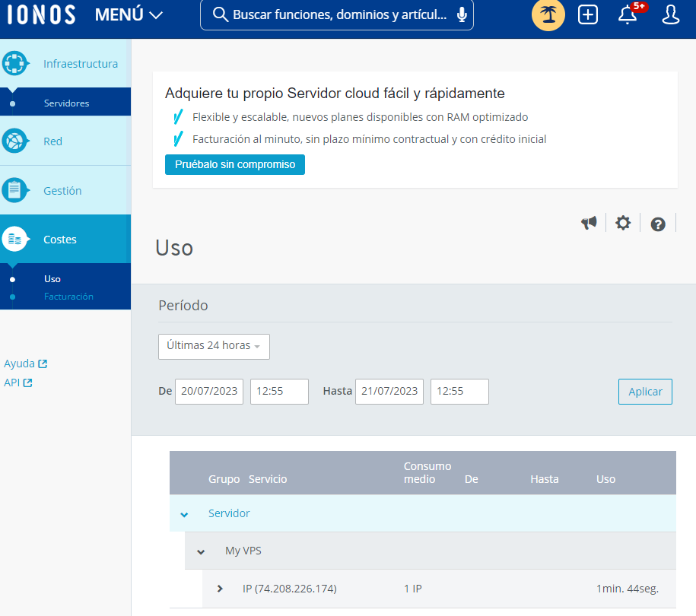
Task: Click the Uso column header
Action: point(605,479)
